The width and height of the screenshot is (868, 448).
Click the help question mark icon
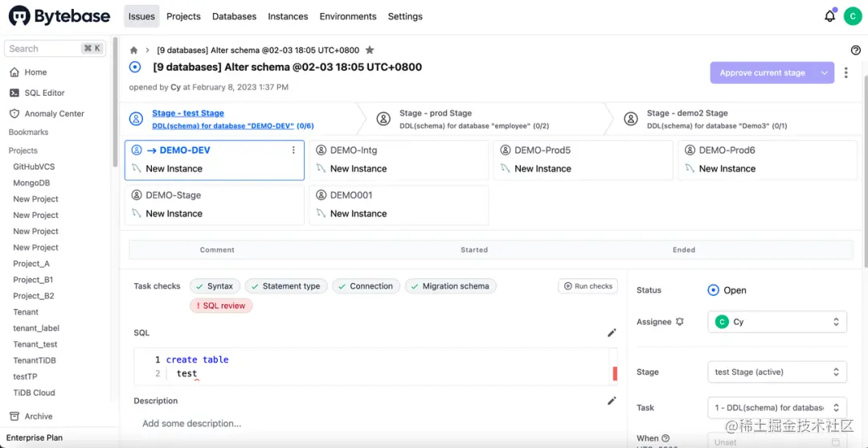856,51
